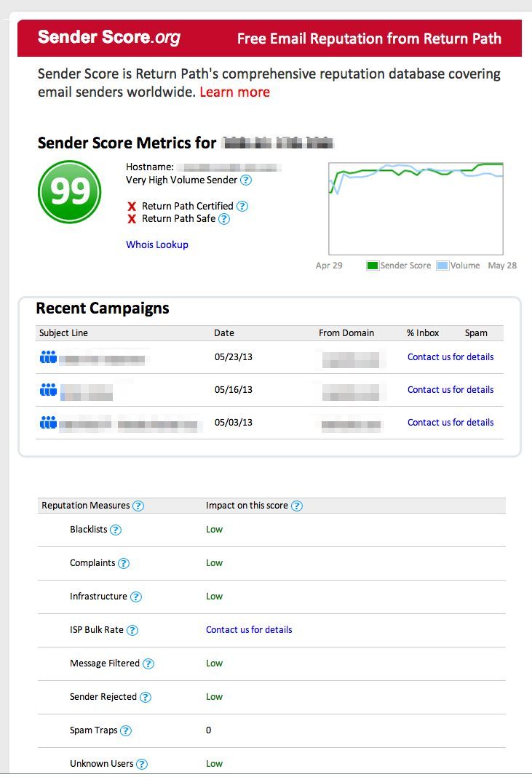Click the Recent Campaigns heading
This screenshot has width=532, height=777.
tap(103, 308)
